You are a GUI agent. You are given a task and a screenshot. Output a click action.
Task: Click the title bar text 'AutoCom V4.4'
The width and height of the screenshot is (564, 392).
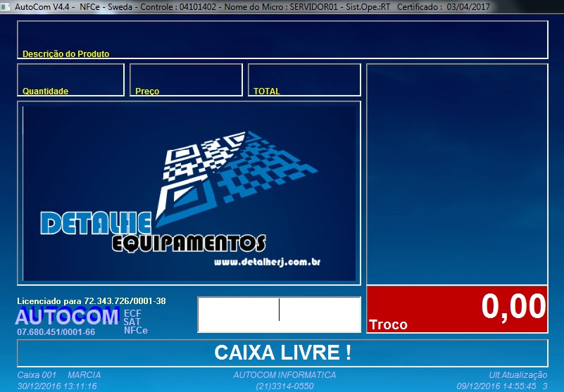[42, 7]
